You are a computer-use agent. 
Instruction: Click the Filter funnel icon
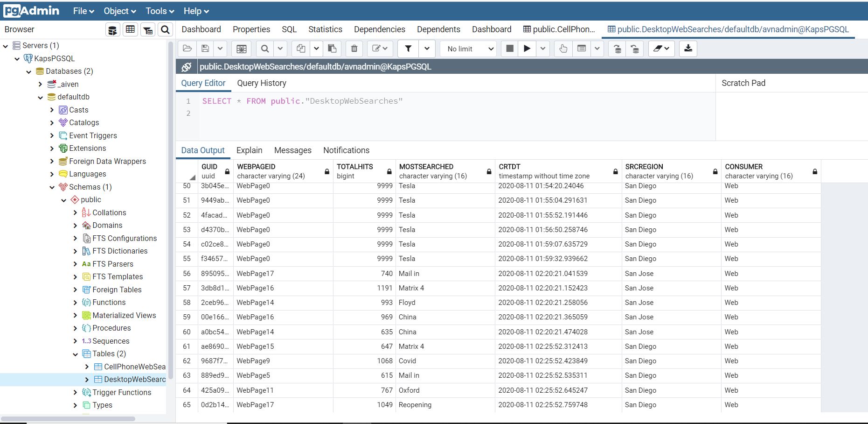[408, 49]
